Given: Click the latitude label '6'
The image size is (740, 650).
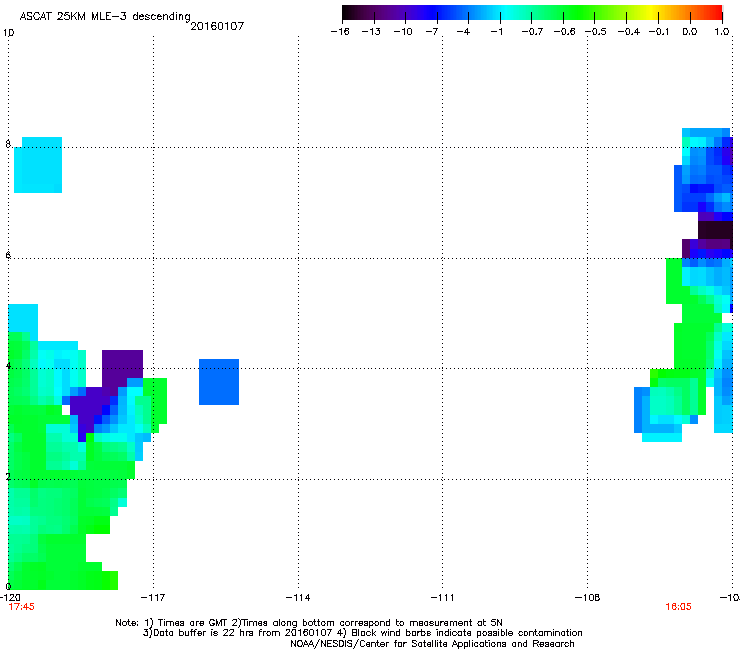Looking at the screenshot, I should (x=8, y=255).
